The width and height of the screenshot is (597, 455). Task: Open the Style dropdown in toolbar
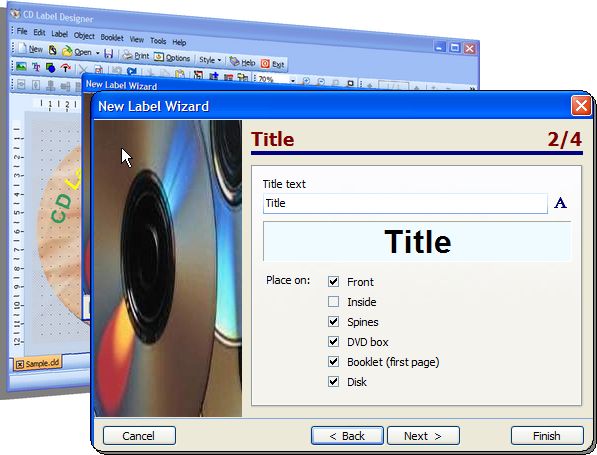point(210,60)
